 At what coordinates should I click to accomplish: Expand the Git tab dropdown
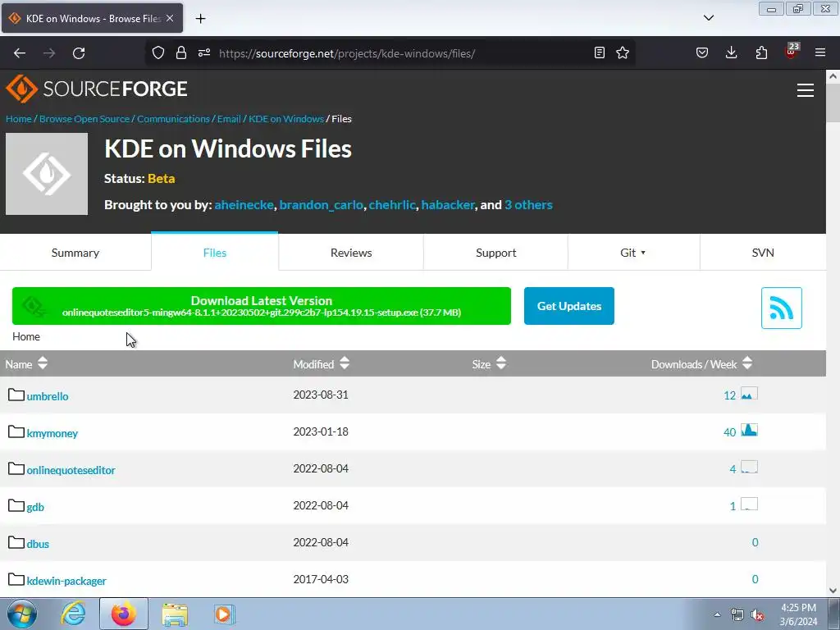634,253
